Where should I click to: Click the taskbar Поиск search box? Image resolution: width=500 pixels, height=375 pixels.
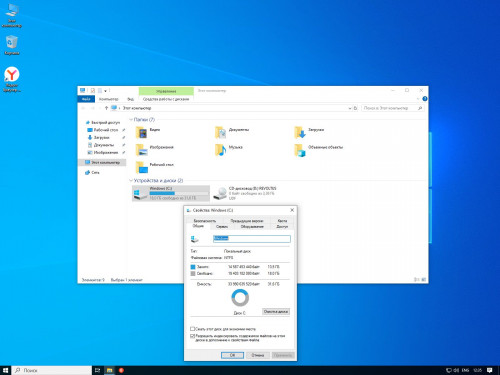(x=52, y=370)
